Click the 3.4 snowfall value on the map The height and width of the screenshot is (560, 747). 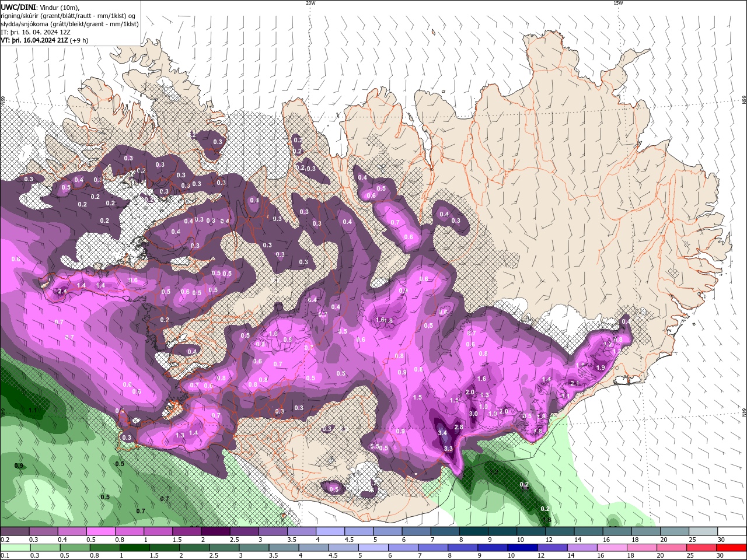click(442, 433)
